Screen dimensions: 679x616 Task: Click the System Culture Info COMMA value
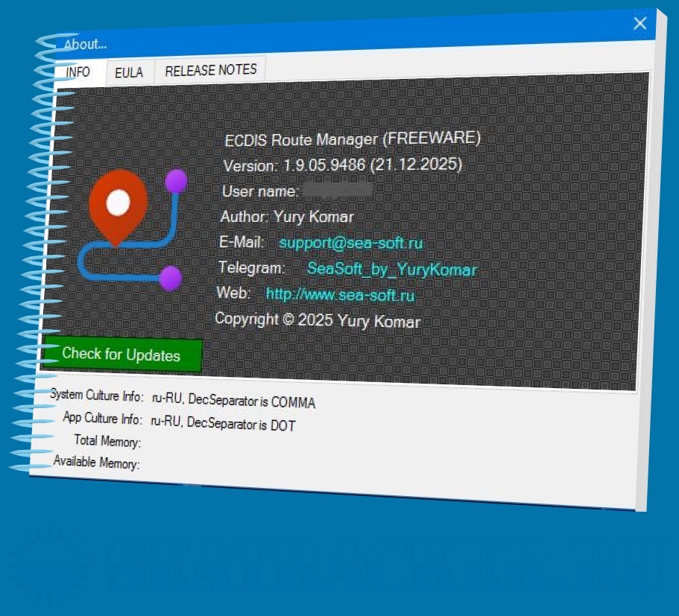[233, 401]
